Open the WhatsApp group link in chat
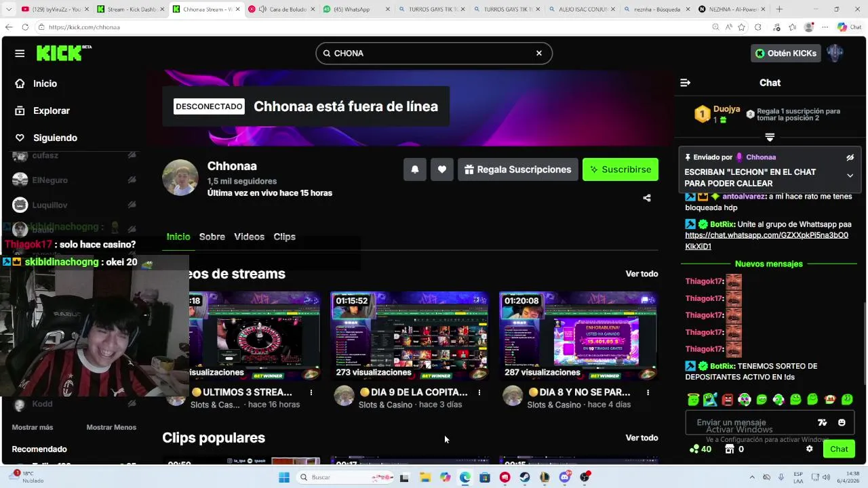The image size is (868, 488). (x=766, y=241)
